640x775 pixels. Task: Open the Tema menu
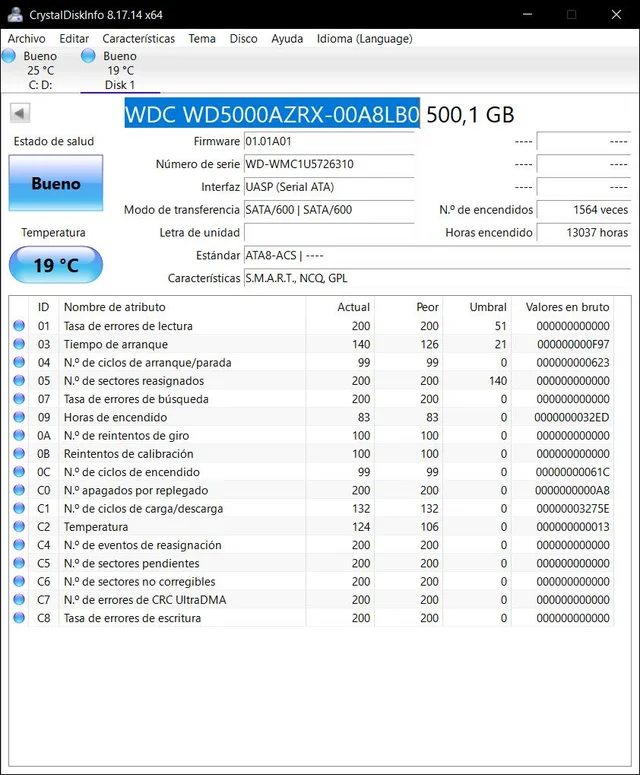tap(202, 39)
